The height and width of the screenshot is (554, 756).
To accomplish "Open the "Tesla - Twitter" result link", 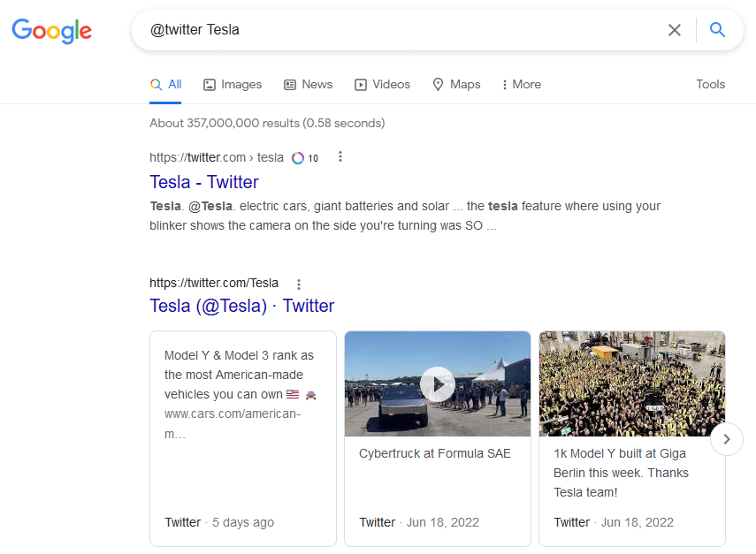I will [x=204, y=182].
